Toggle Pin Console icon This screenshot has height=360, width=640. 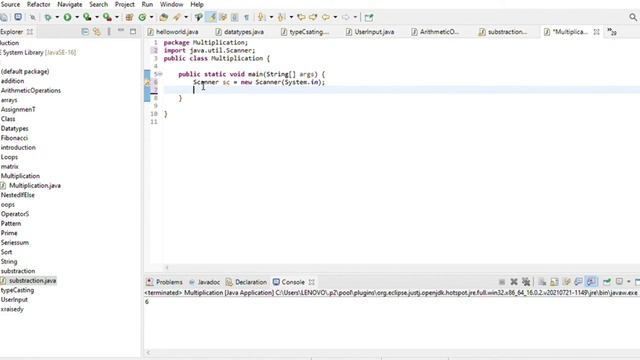pyautogui.click(x=607, y=282)
